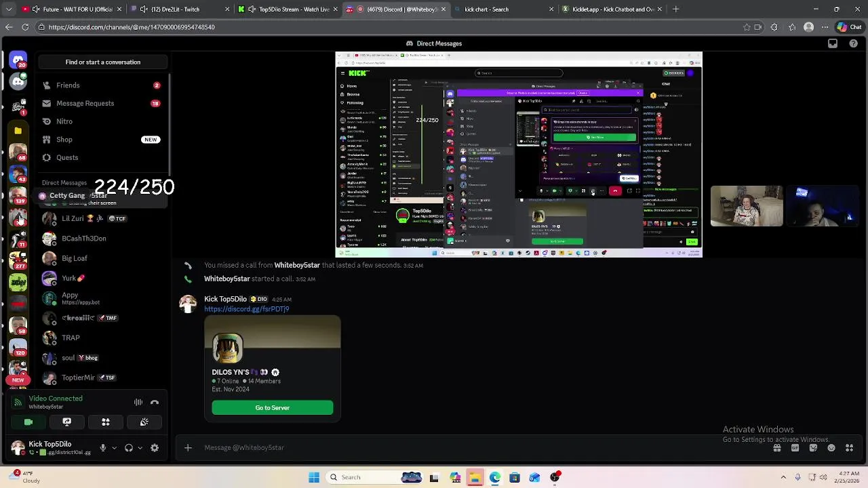Click DILOS YN'S server icon in invite
Viewport: 868px width, 488px height.
click(227, 348)
